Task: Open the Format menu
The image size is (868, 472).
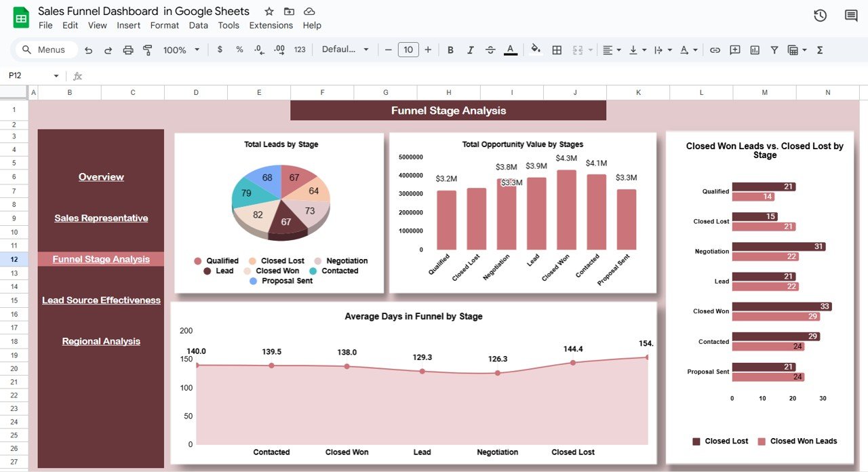Action: [x=165, y=25]
